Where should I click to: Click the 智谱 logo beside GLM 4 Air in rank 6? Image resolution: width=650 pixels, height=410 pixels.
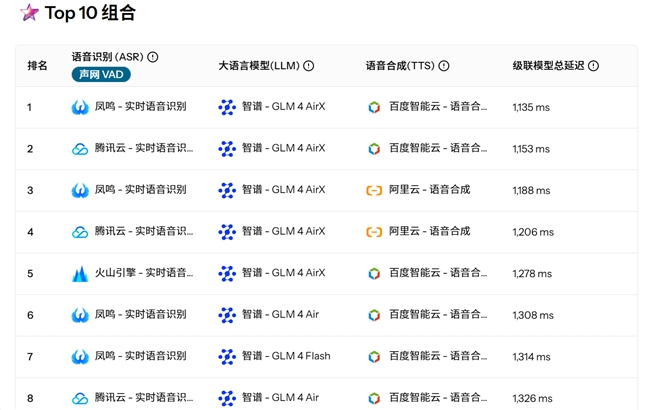click(x=227, y=315)
